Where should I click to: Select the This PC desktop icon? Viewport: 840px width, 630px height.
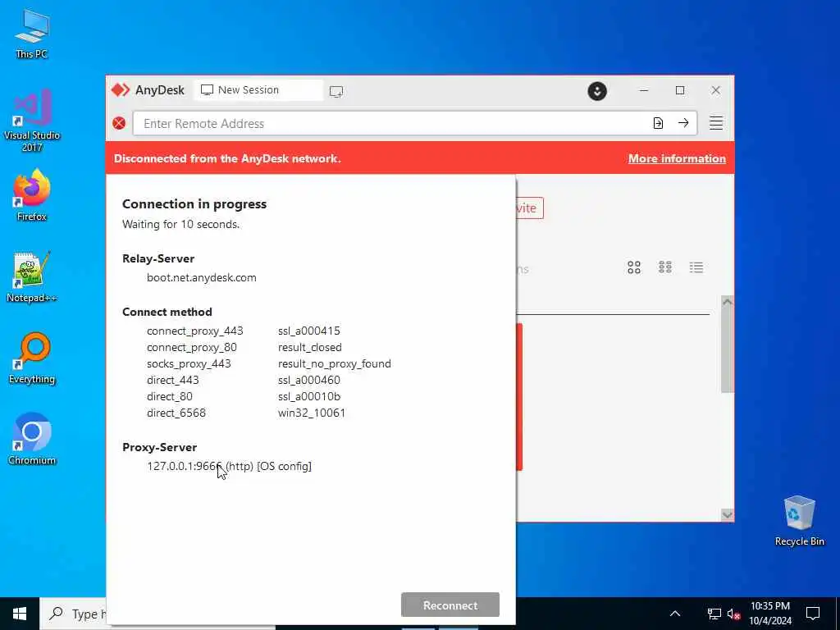[32, 34]
